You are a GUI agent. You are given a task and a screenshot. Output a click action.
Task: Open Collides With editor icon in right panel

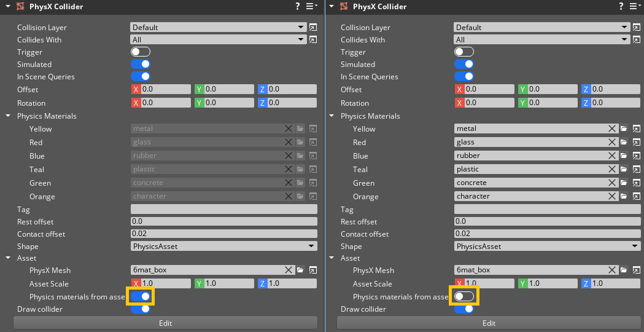click(x=637, y=39)
